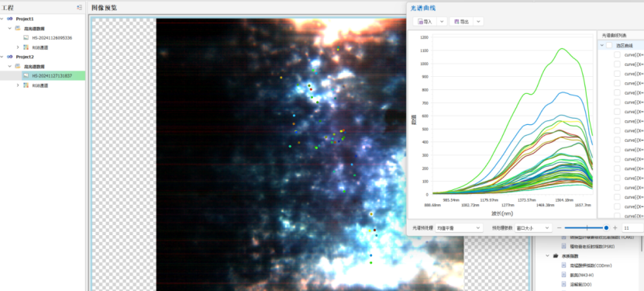Open the arrow dropdown next to 导出
This screenshot has height=291, width=644.
(x=478, y=22)
